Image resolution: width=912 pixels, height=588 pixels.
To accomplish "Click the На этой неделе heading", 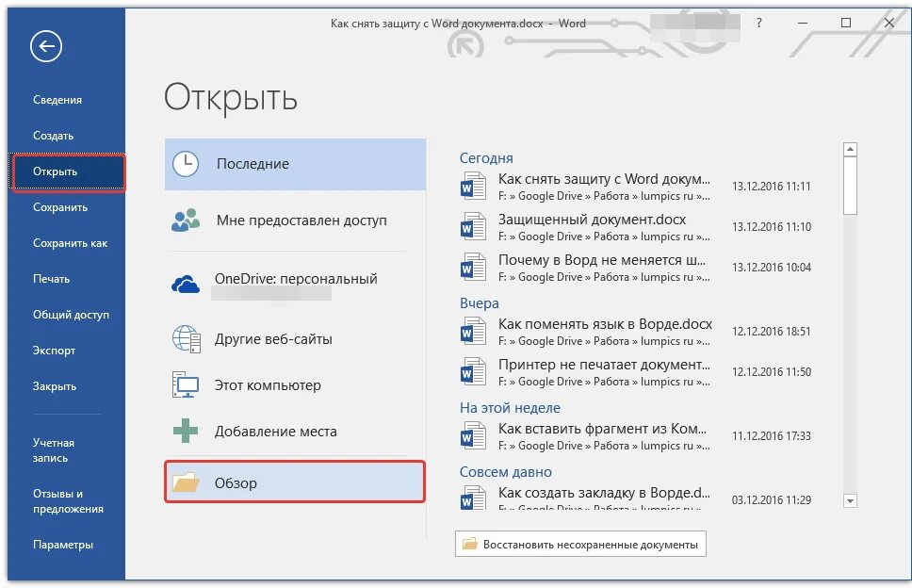I will point(510,408).
